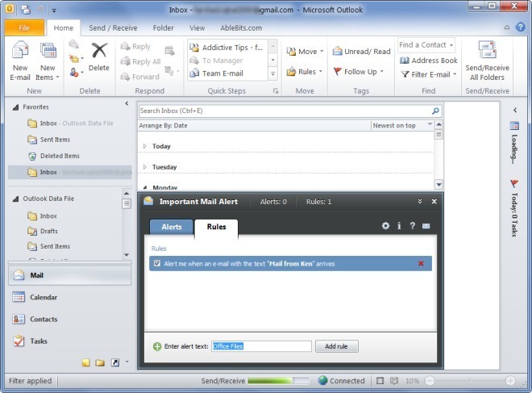Screen dimensions: 532x393
Task: Open Filter E-mail dropdown
Action: [x=429, y=74]
